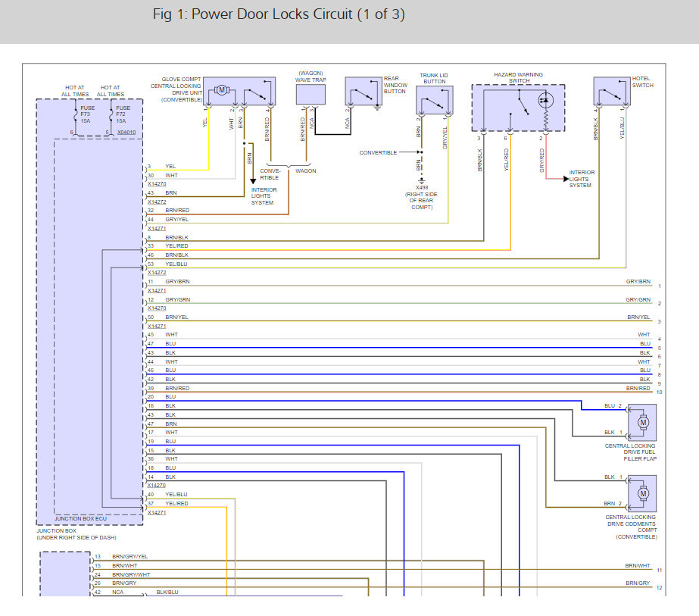The image size is (699, 616).
Task: Click the WAGON label under the brace
Action: point(306,170)
